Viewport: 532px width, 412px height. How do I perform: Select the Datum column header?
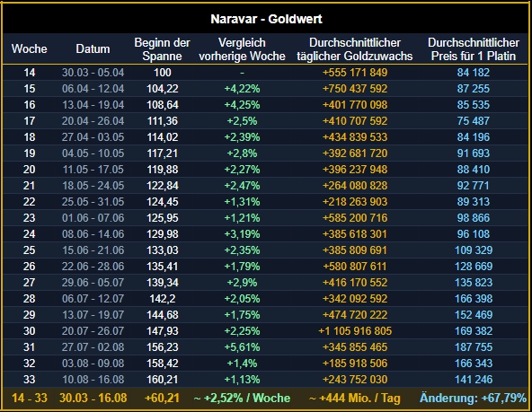pyautogui.click(x=93, y=48)
